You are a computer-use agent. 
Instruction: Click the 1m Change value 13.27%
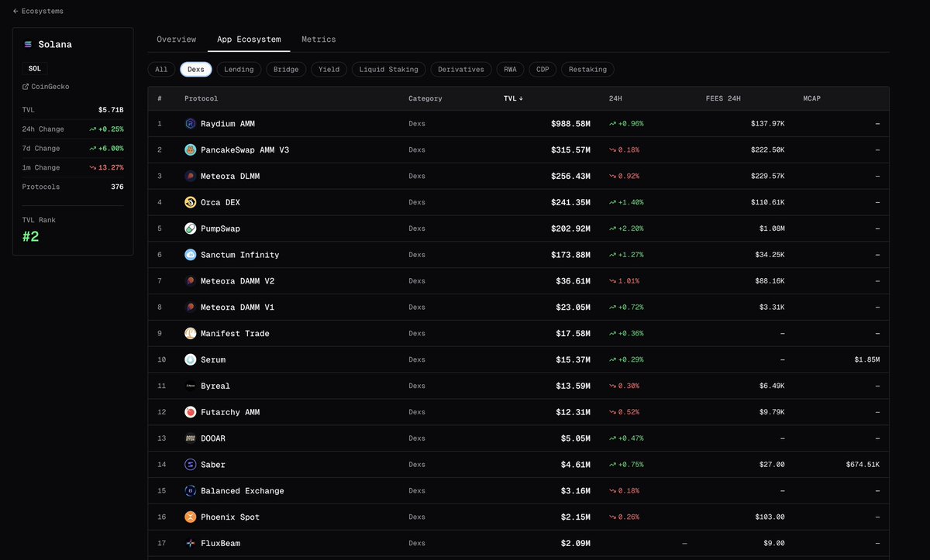click(106, 167)
